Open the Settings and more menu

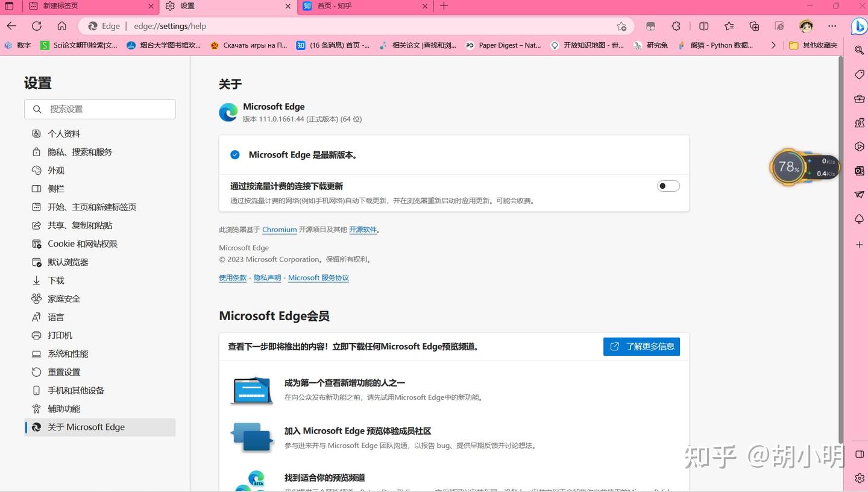pyautogui.click(x=832, y=26)
